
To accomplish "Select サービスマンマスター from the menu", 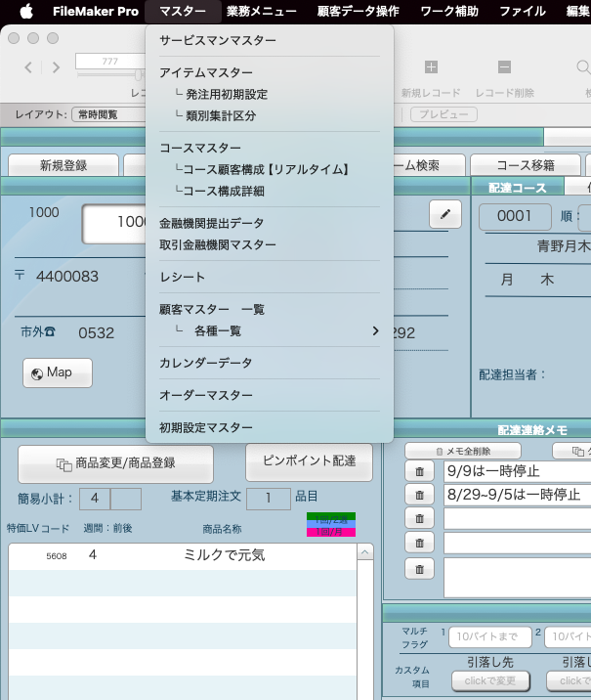I will [270, 40].
